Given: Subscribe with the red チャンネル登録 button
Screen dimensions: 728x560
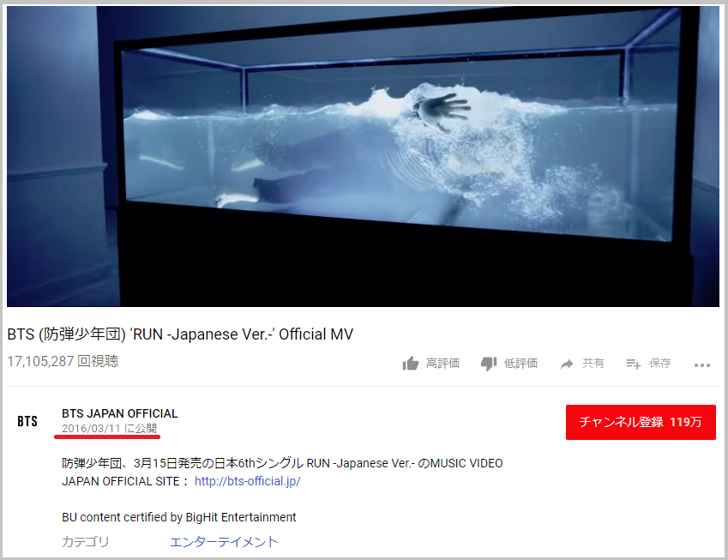Looking at the screenshot, I should tap(641, 422).
